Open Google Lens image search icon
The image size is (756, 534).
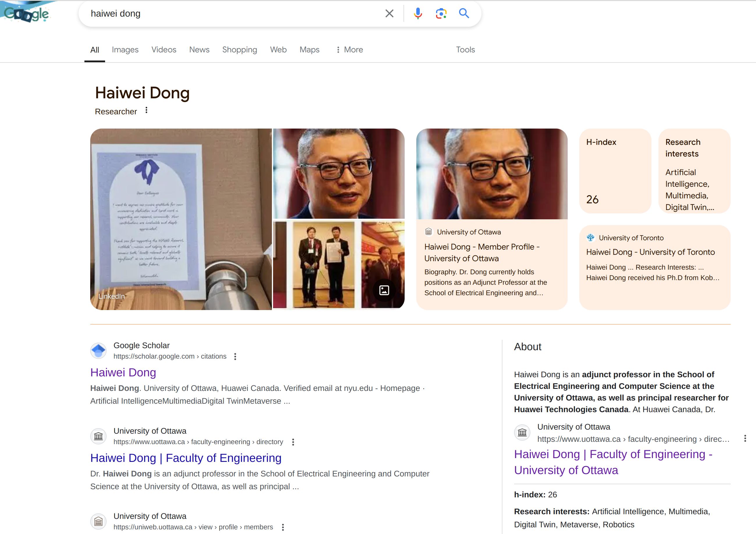coord(441,13)
